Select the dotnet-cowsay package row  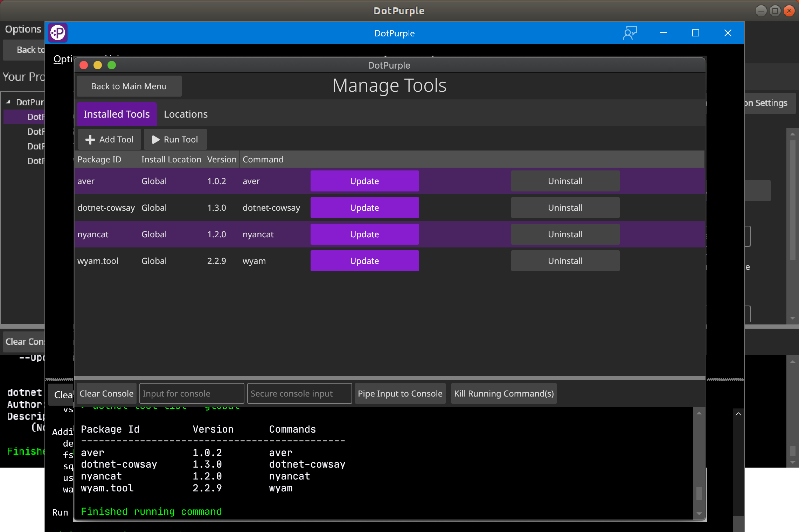[389, 208]
